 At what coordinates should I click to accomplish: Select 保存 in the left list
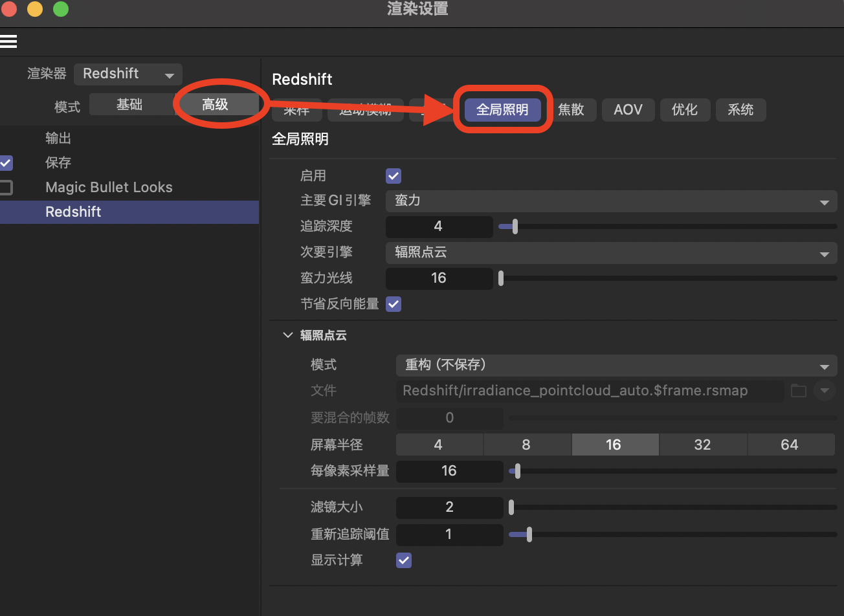point(58,162)
